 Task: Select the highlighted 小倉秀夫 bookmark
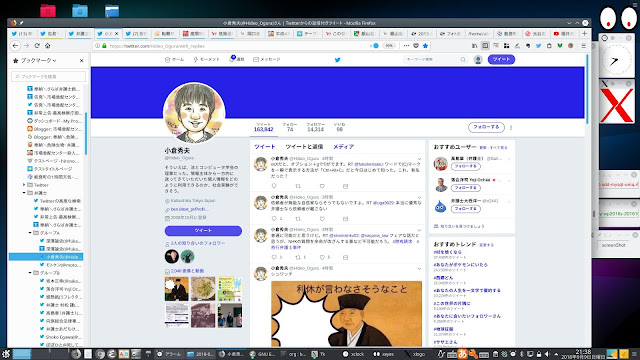coord(46,257)
